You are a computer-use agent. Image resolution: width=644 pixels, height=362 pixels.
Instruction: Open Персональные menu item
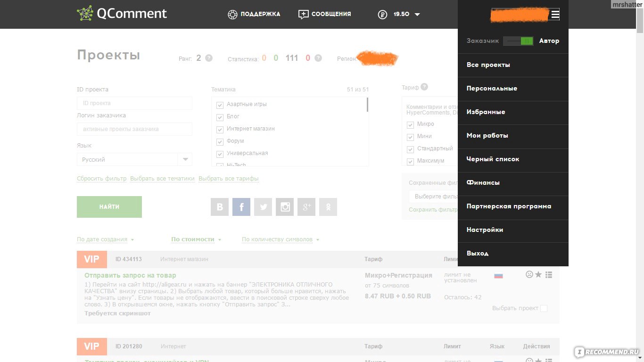[x=513, y=89]
